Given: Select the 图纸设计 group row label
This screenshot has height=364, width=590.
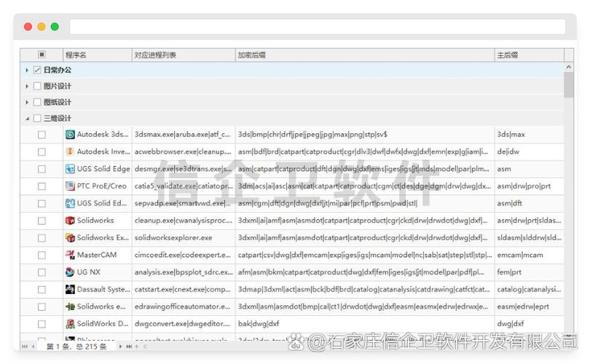Looking at the screenshot, I should tap(58, 102).
